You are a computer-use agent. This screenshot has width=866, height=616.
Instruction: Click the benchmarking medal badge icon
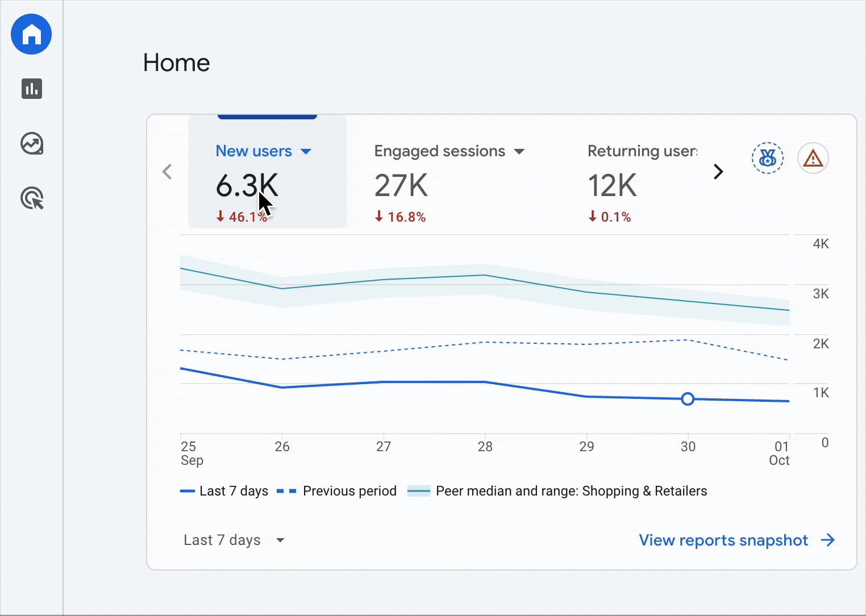(x=767, y=158)
